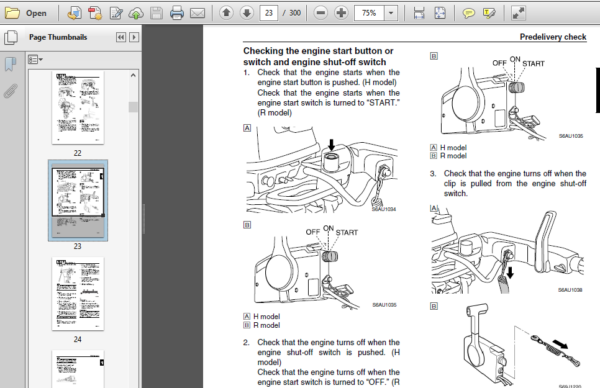Click the 'Checking the engine start button' heading
The width and height of the screenshot is (600, 388).
click(x=318, y=56)
